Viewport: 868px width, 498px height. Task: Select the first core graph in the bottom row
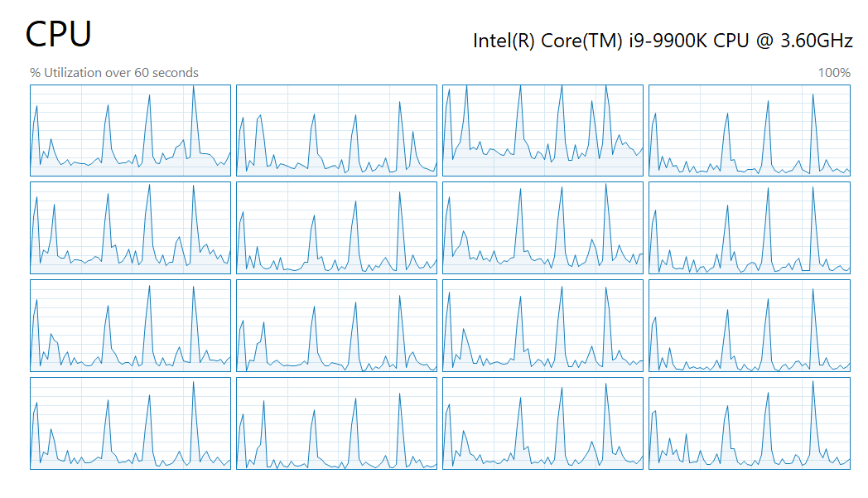130,423
